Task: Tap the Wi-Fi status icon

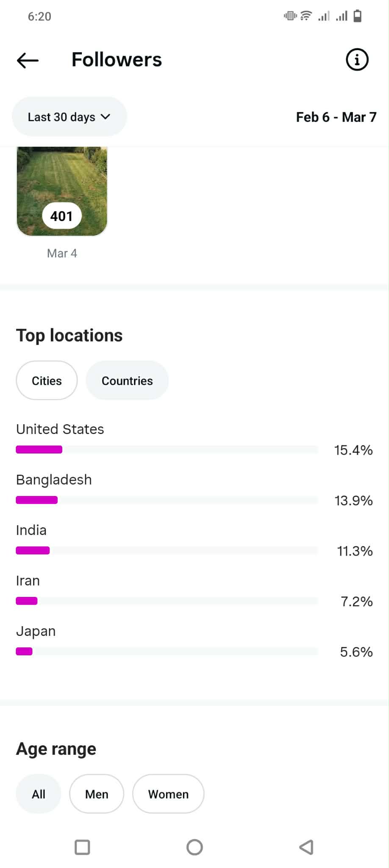Action: (306, 16)
